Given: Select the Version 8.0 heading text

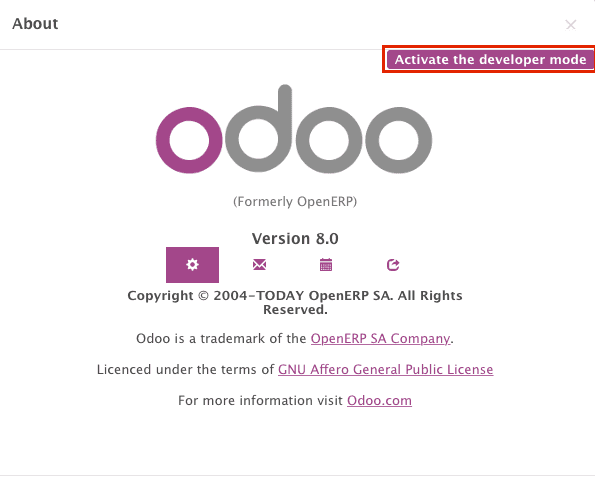Looking at the screenshot, I should [295, 239].
